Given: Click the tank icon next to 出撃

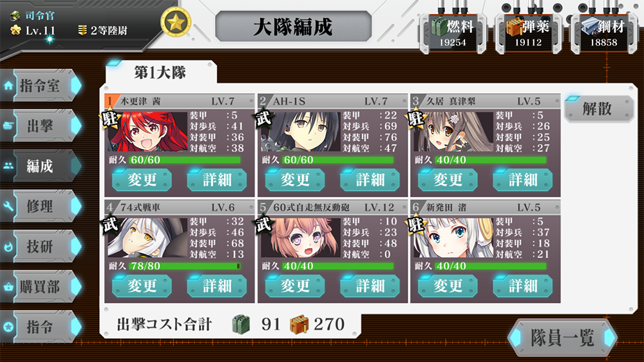Looking at the screenshot, I should pos(8,126).
